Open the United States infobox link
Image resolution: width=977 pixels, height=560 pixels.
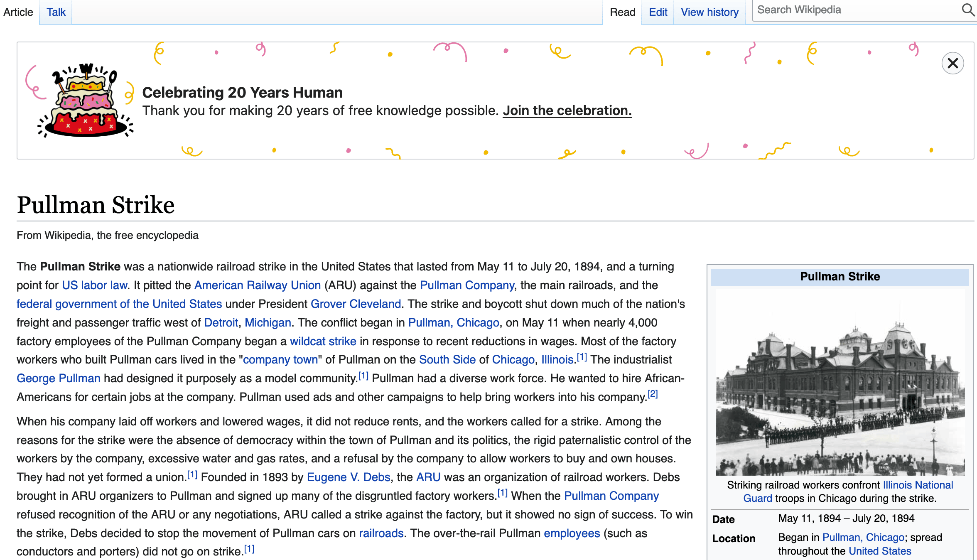coord(880,551)
